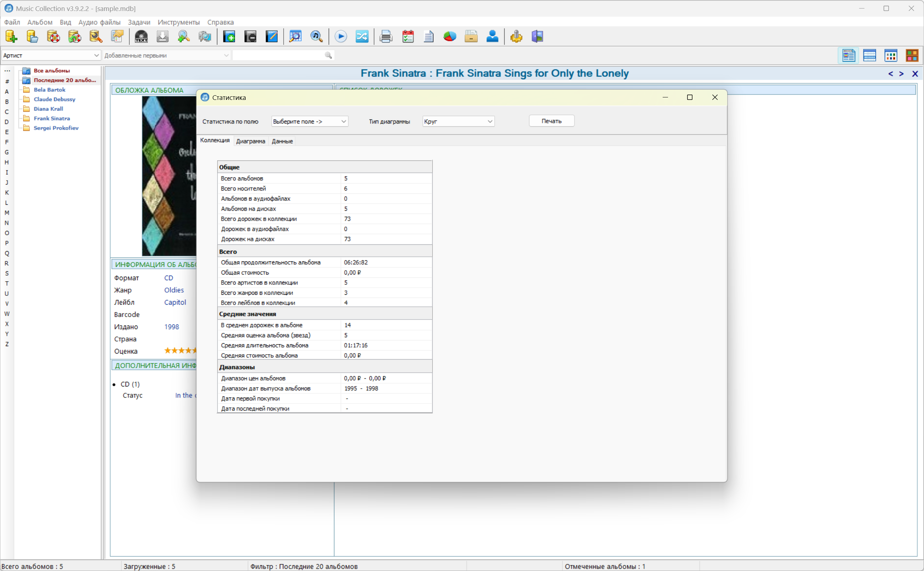924x571 pixels.
Task: Click the edit album icon
Action: point(271,36)
